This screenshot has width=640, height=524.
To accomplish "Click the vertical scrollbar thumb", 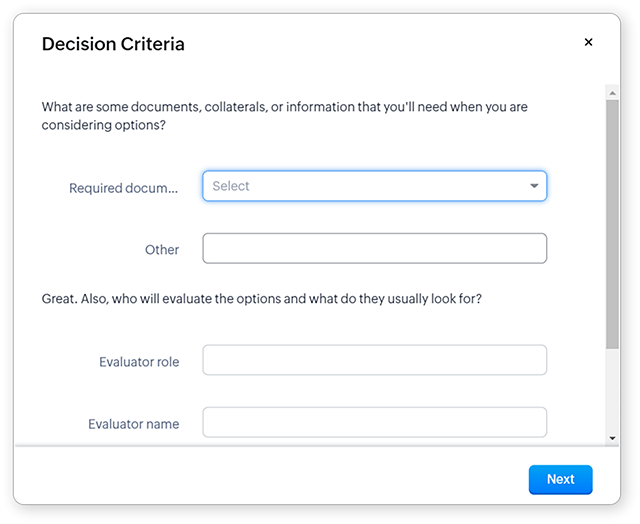I will 612,220.
